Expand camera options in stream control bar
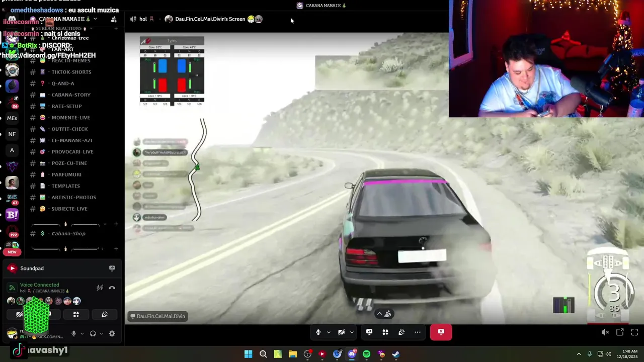This screenshot has height=362, width=644. (352, 332)
